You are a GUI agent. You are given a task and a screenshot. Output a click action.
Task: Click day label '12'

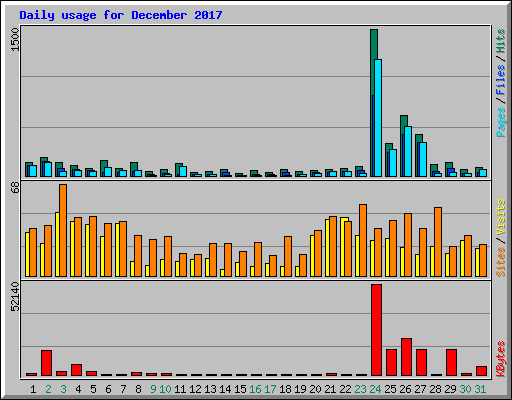195,389
